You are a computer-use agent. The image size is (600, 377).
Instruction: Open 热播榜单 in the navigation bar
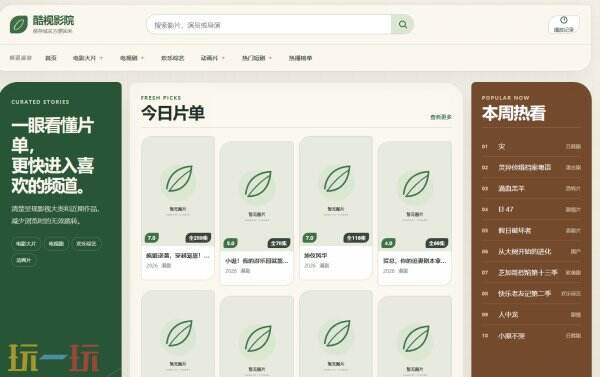[300, 58]
